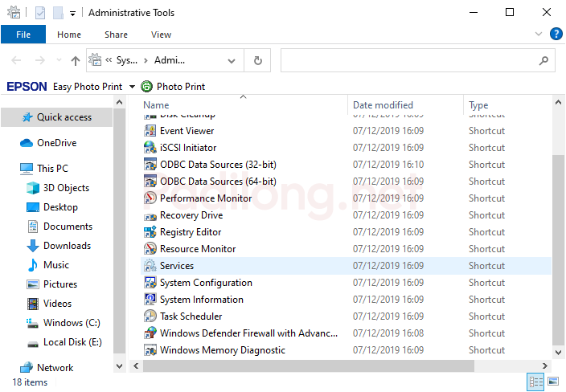Switch to large icons view toggle
Image resolution: width=566 pixels, height=392 pixels.
(x=555, y=382)
